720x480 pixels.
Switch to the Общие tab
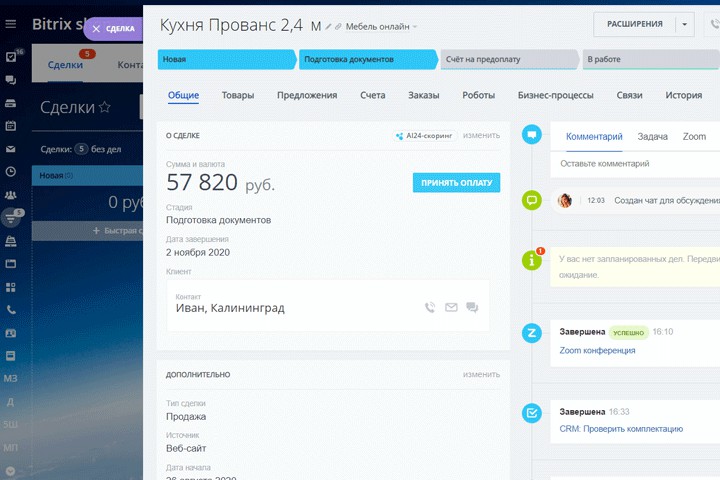pos(183,95)
